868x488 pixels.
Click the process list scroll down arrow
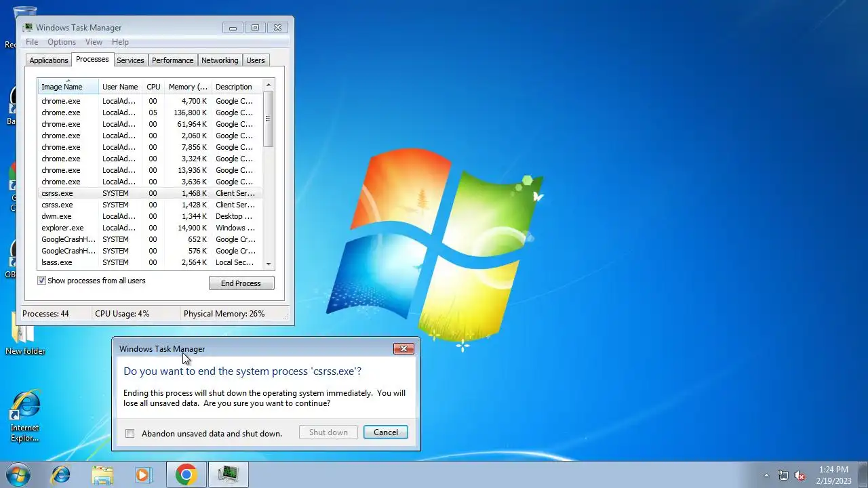coord(269,264)
